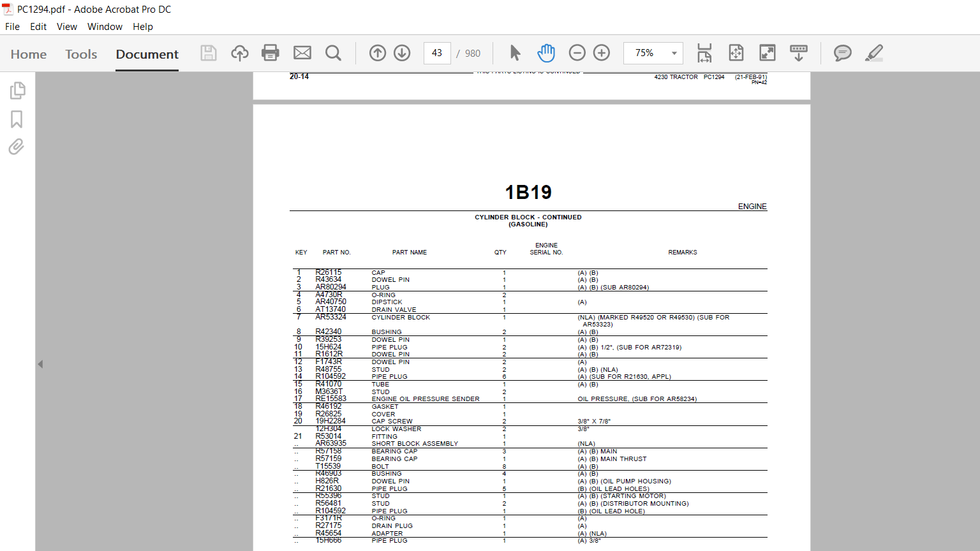Click BEARING CAP for R57158

pos(394,452)
